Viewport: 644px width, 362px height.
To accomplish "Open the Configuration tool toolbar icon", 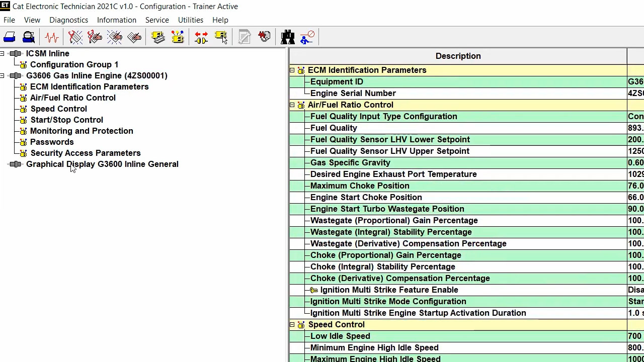I will coord(178,37).
